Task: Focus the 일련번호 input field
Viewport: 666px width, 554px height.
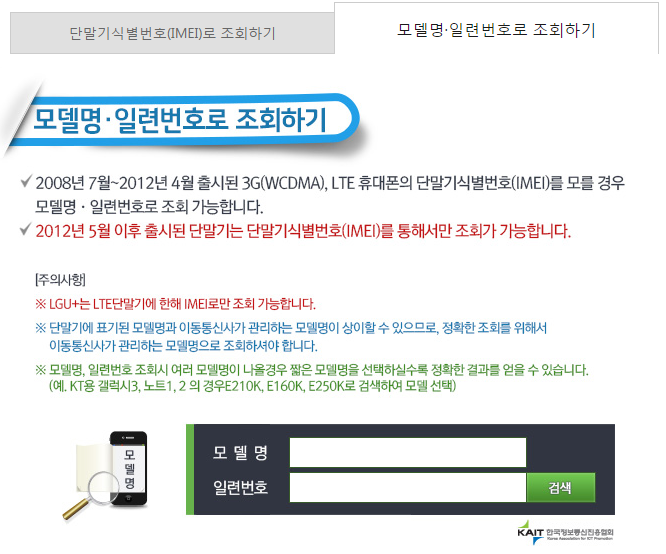Action: click(408, 487)
